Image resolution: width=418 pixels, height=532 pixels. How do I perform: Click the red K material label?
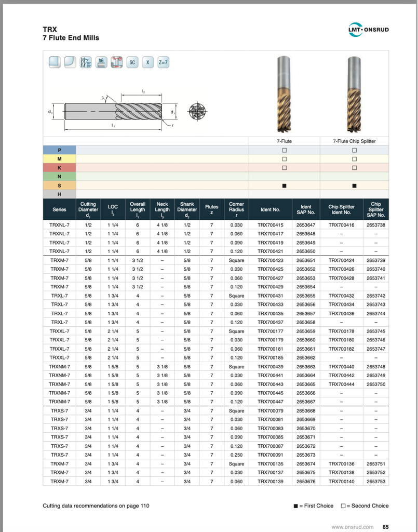[59, 168]
